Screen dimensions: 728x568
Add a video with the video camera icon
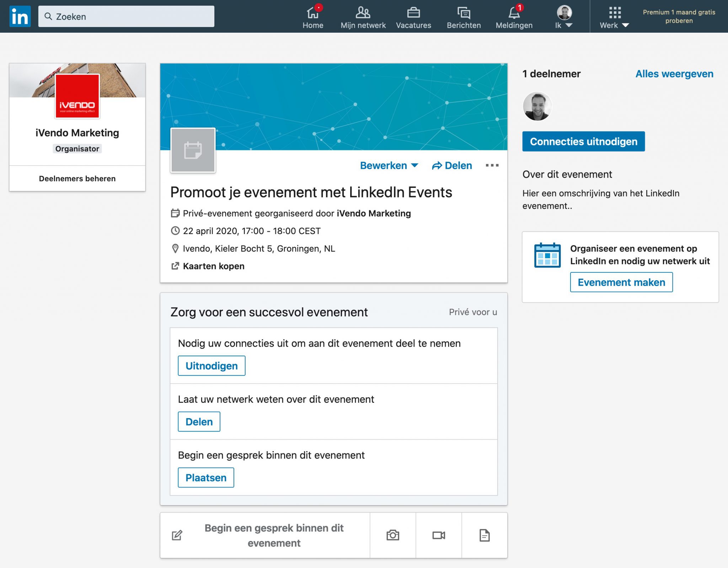439,535
